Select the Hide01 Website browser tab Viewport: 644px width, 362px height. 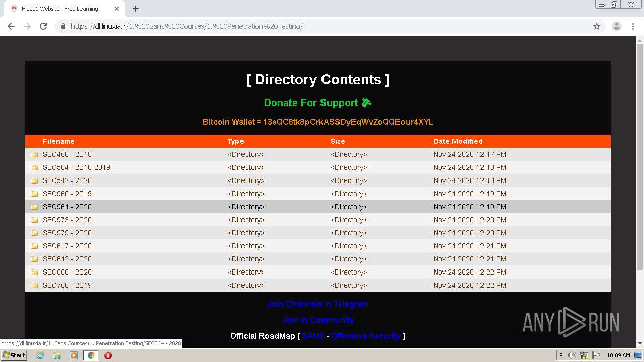(x=65, y=9)
